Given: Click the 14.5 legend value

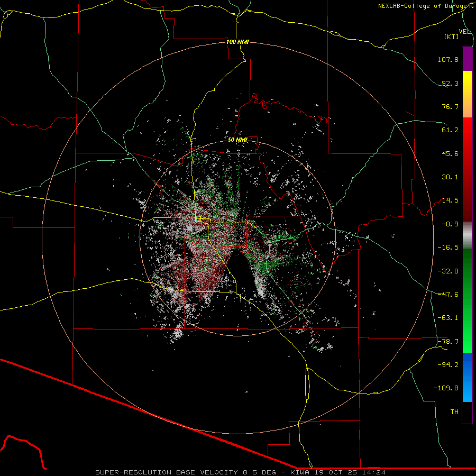Looking at the screenshot, I should (450, 200).
